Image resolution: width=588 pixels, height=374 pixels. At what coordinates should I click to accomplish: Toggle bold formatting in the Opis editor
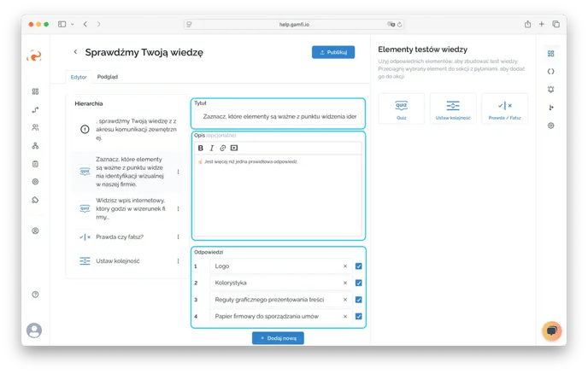[x=201, y=148]
